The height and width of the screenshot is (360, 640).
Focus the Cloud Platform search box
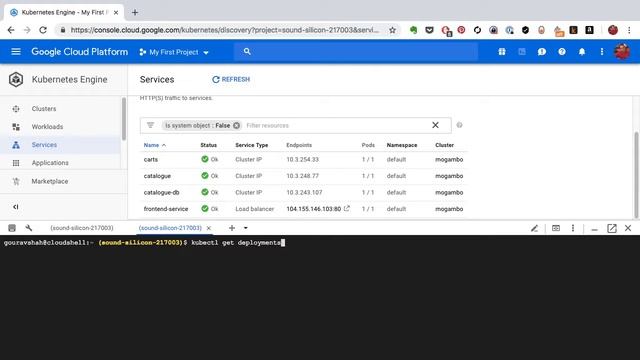point(356,52)
